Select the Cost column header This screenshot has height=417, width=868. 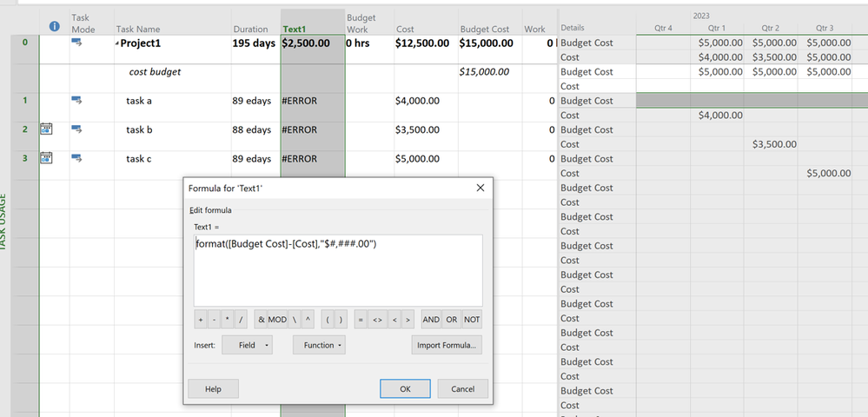pos(427,22)
